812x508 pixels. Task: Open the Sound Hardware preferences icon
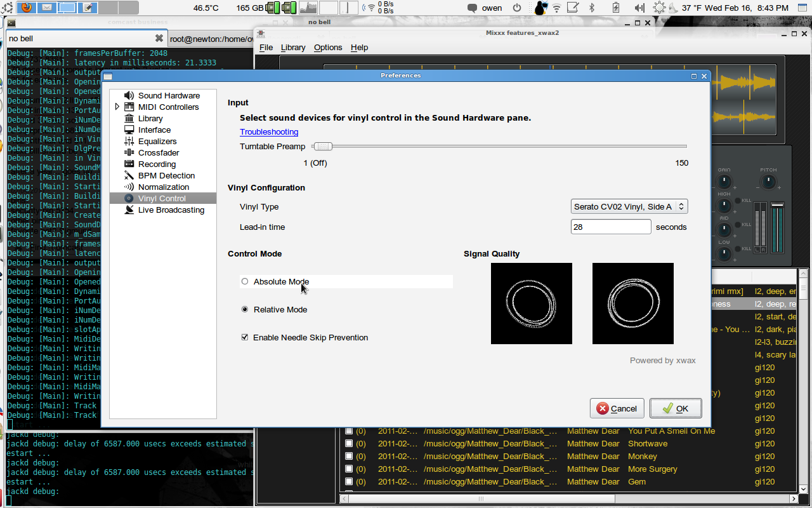(x=129, y=95)
